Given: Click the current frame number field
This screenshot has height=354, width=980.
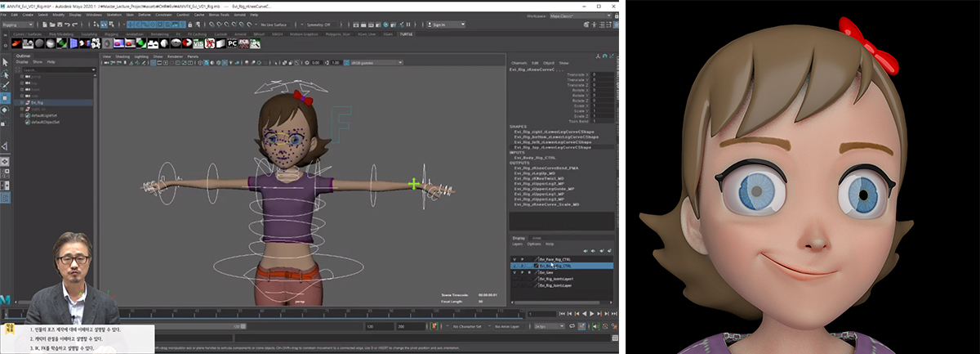Looking at the screenshot, I should (542, 314).
